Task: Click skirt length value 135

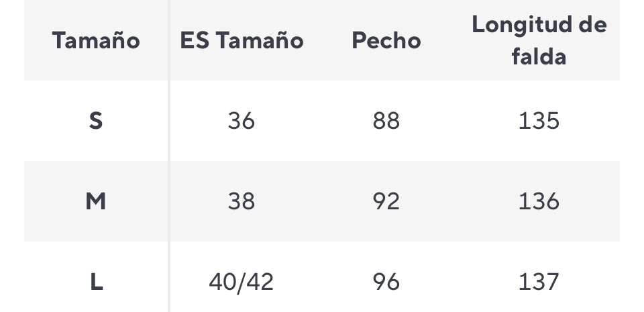Action: [x=539, y=121]
